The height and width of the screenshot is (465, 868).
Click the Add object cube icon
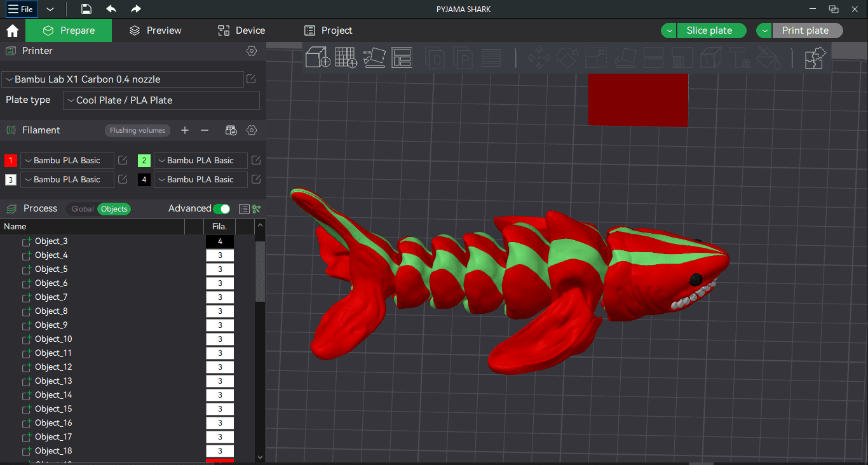318,57
